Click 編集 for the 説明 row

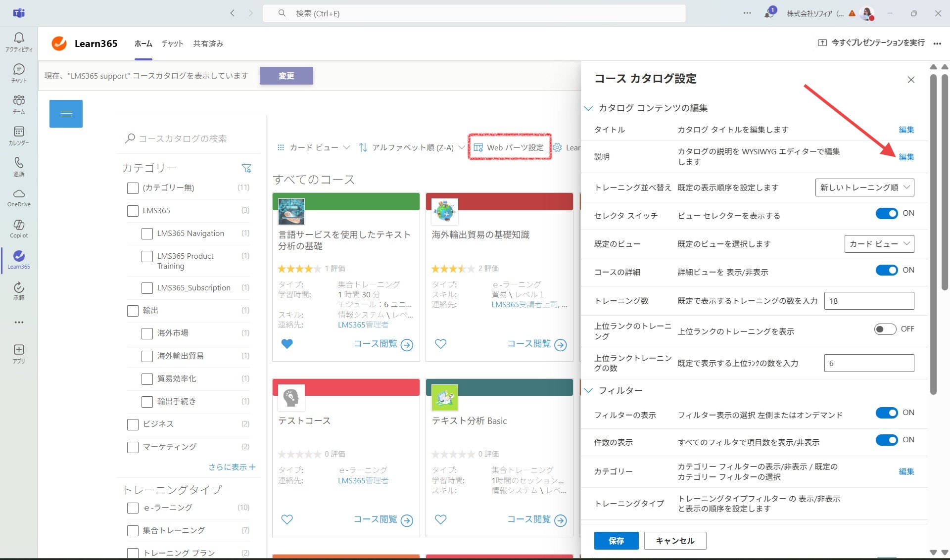(x=906, y=157)
